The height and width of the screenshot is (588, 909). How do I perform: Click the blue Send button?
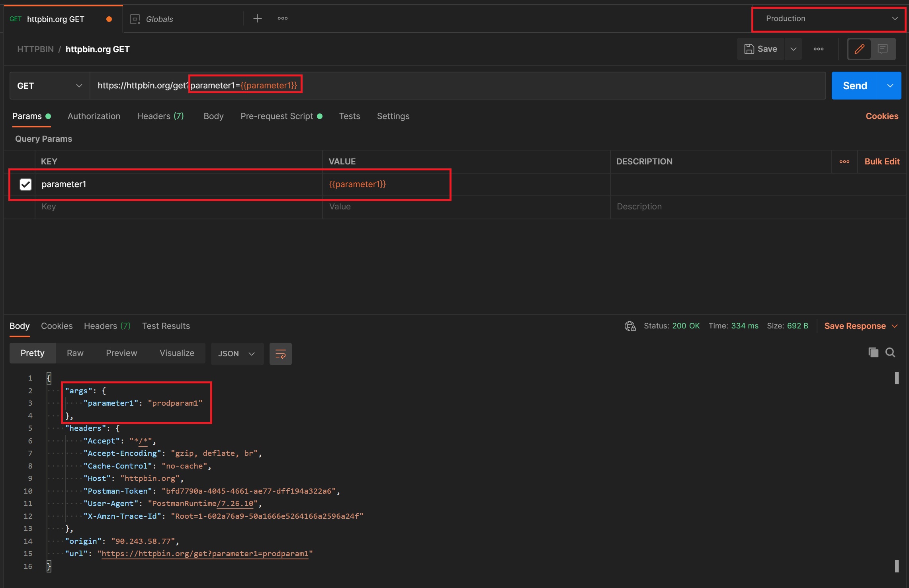(x=854, y=86)
